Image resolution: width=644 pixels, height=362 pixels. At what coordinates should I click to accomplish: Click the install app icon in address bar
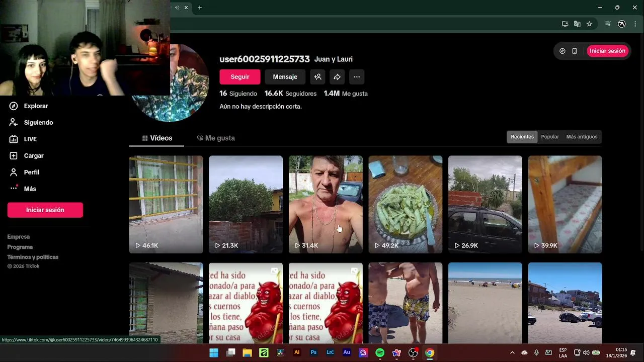[x=565, y=24]
